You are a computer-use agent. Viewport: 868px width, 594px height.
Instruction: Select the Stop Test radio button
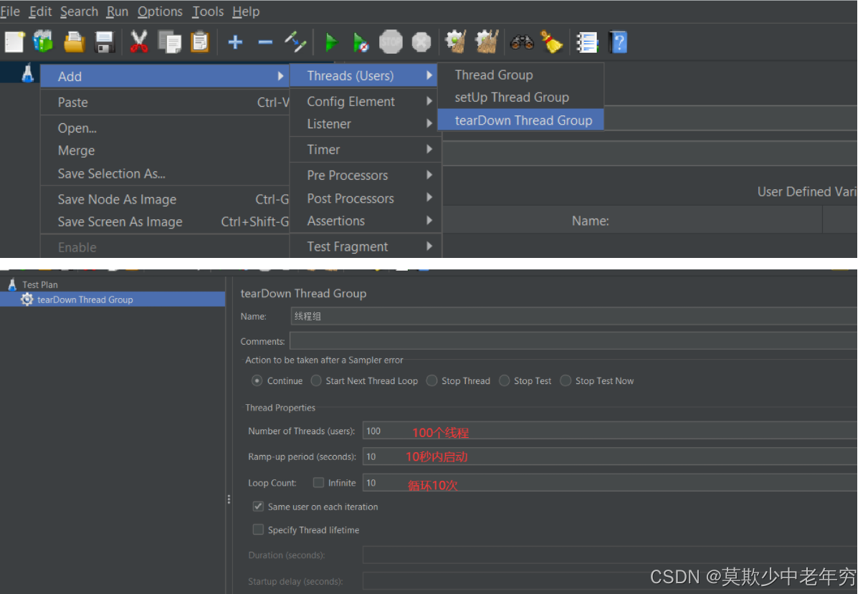(x=505, y=380)
